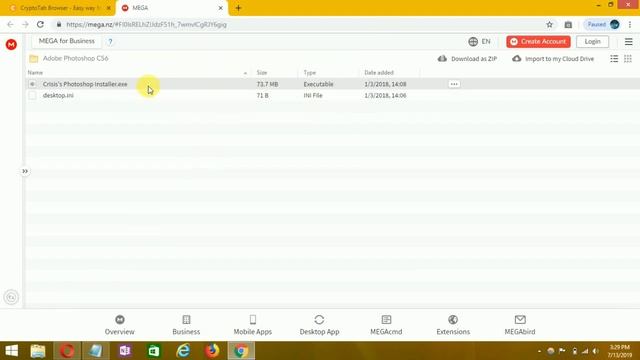Screen dimensions: 640x360
Task: Select the MEGA browser tab
Action: 171,8
